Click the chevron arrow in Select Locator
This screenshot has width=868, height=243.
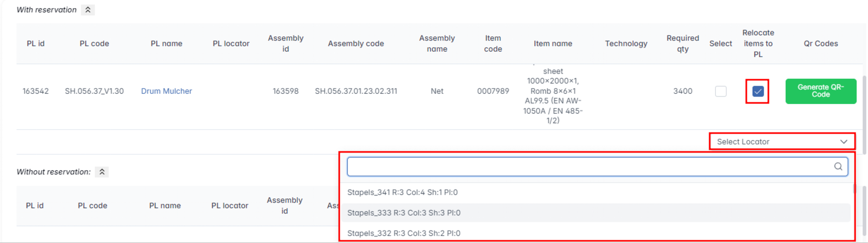tap(843, 142)
